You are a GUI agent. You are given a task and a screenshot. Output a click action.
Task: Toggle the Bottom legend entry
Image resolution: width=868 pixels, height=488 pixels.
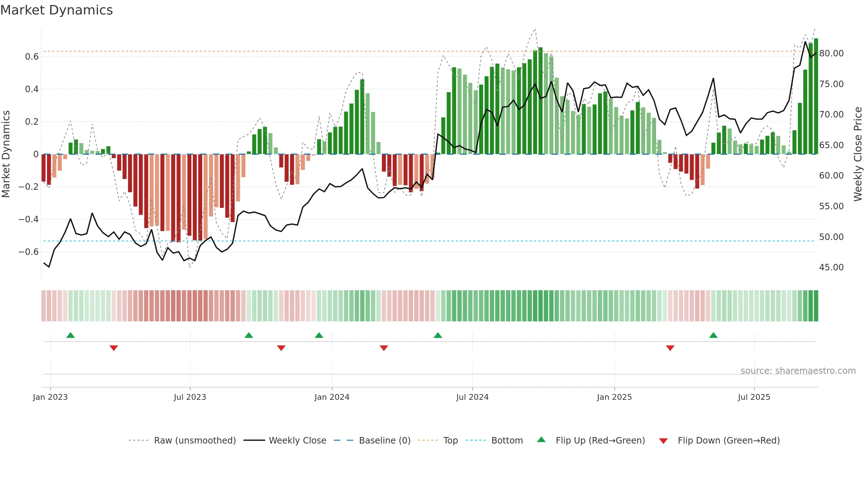pyautogui.click(x=507, y=440)
